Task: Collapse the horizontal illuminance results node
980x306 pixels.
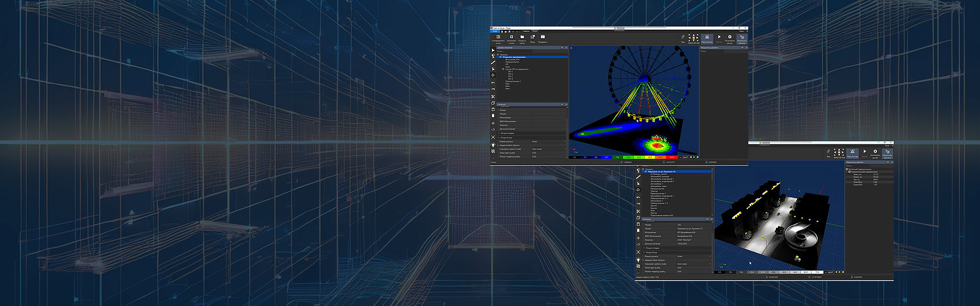Action: click(x=849, y=172)
